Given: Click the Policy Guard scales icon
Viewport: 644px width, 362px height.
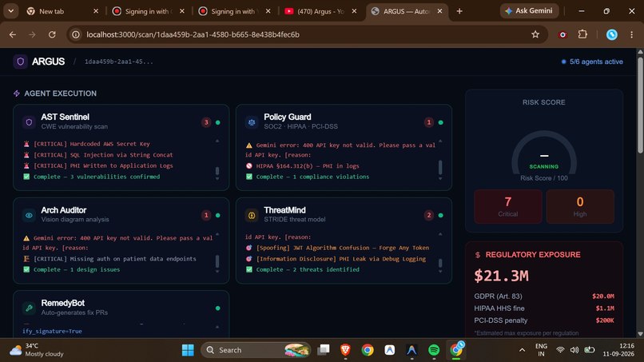Looking at the screenshot, I should coord(252,122).
